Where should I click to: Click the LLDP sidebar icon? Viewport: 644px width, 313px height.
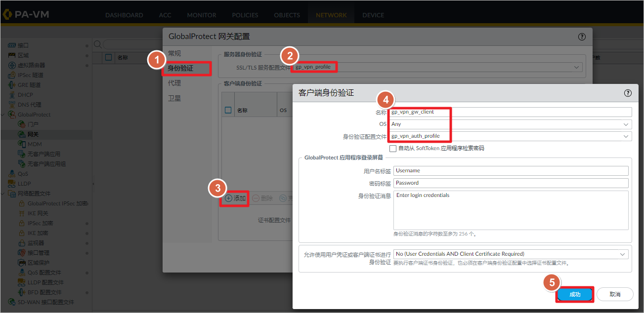click(12, 184)
